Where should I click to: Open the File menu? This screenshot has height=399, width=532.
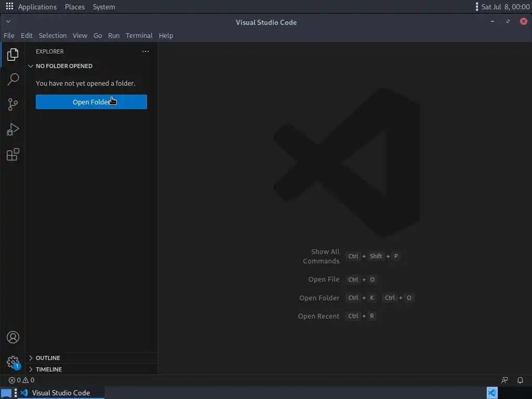click(x=9, y=36)
